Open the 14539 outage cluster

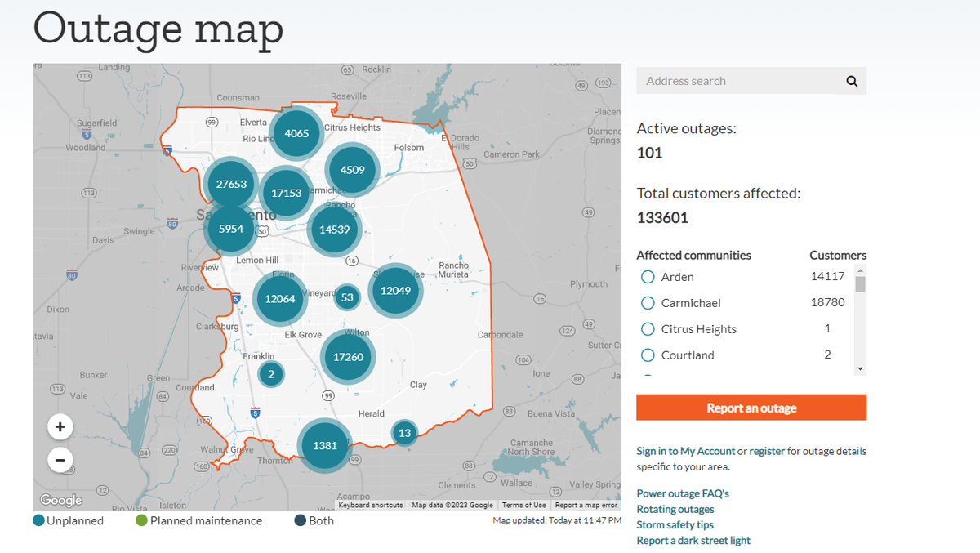tap(335, 229)
